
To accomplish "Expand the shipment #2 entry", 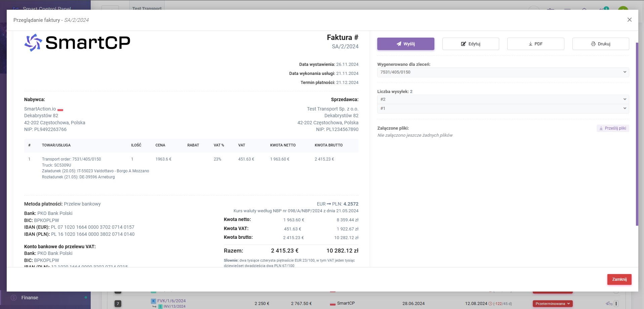I will [503, 99].
